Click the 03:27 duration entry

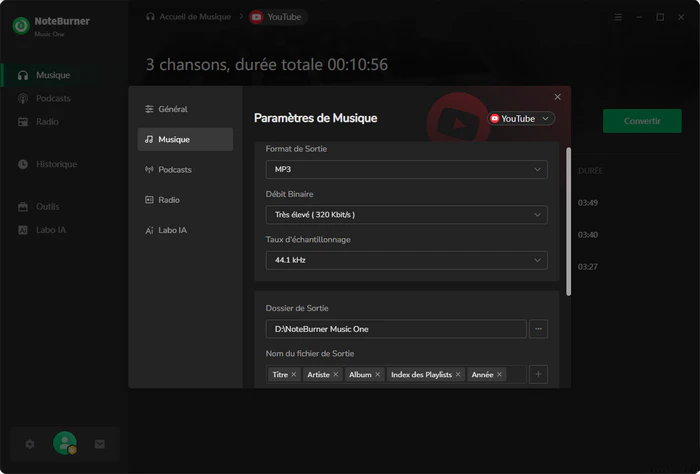pyautogui.click(x=588, y=267)
